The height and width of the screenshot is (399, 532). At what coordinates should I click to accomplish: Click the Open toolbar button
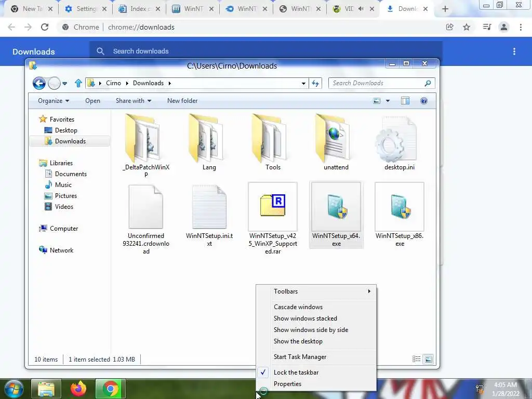(92, 101)
